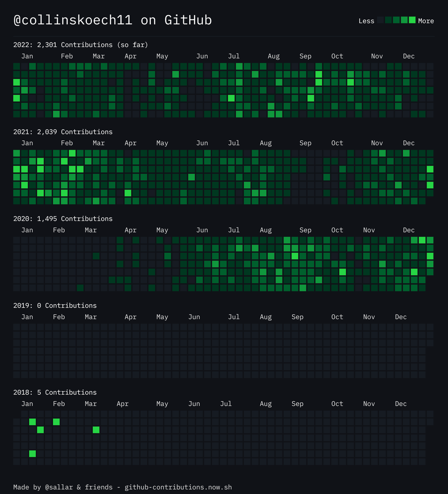Click the bright contribution cell under Feb in 2018

pos(56,422)
